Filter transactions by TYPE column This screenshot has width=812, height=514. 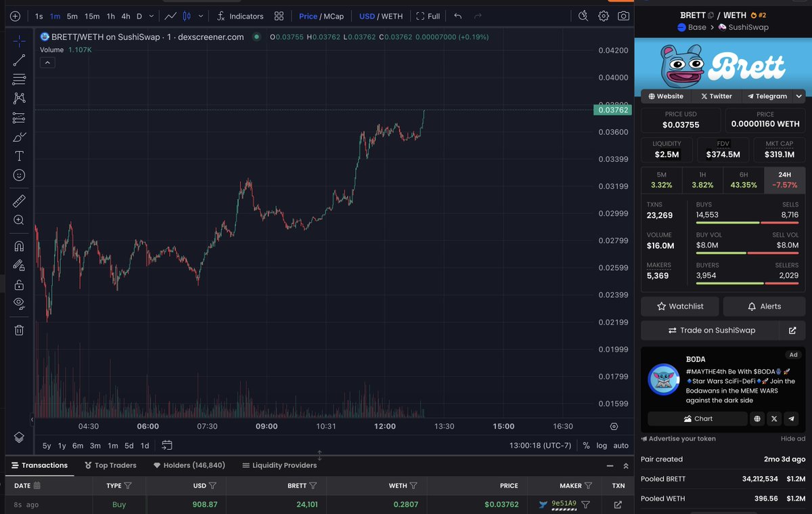(x=128, y=486)
